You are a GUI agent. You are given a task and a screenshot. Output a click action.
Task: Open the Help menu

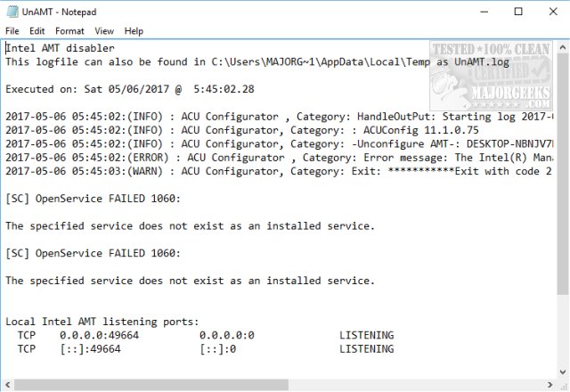134,31
